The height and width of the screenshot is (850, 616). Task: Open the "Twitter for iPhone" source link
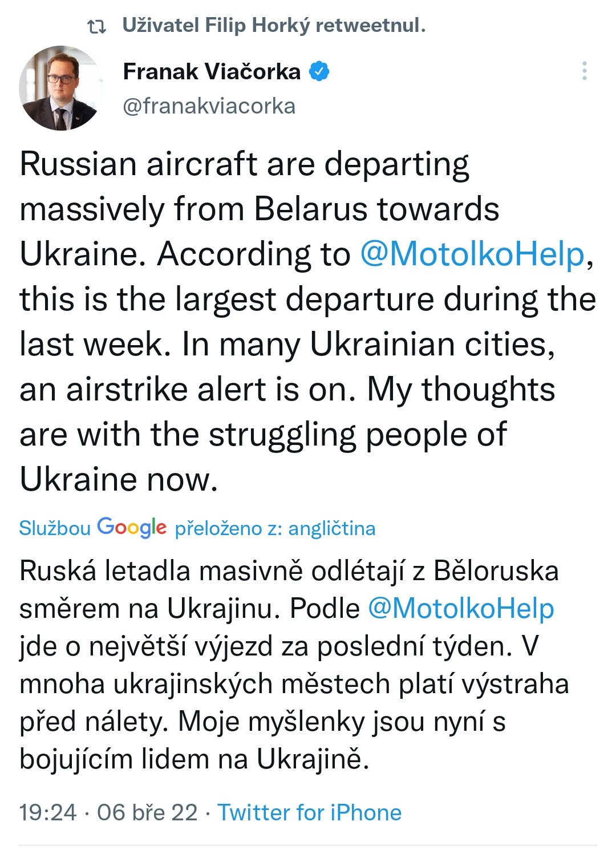[310, 812]
